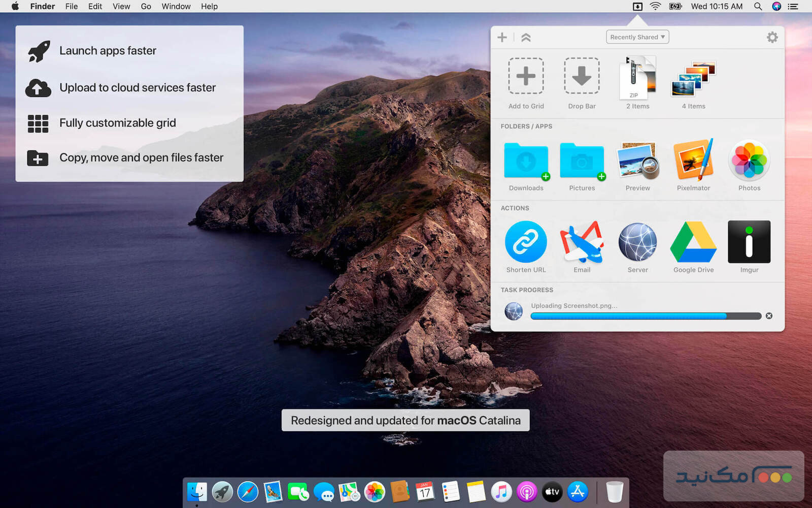
Task: Click the upload progress bar
Action: (646, 316)
